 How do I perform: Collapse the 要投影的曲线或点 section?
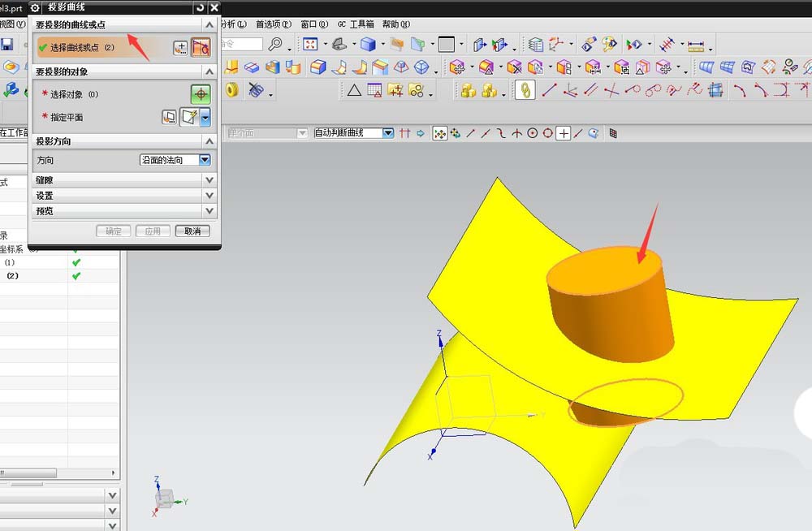[x=209, y=25]
